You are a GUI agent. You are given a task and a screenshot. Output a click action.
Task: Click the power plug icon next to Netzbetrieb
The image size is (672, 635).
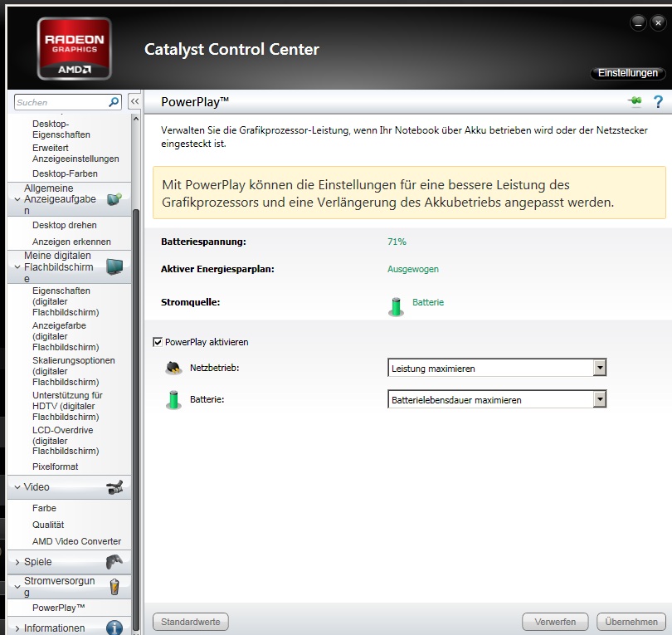pos(173,368)
